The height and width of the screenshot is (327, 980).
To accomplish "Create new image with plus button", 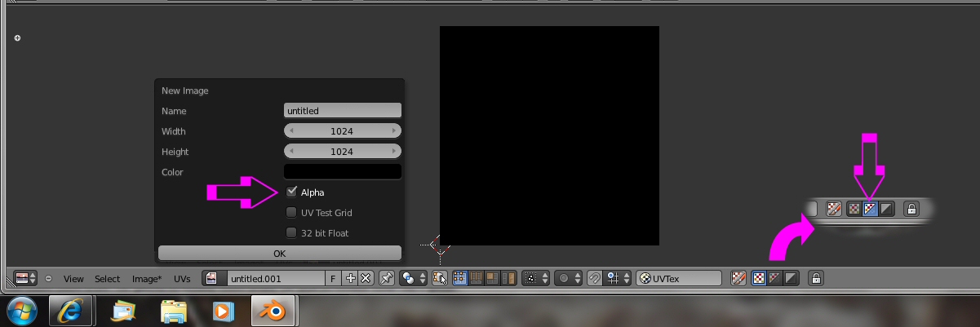I will click(350, 278).
